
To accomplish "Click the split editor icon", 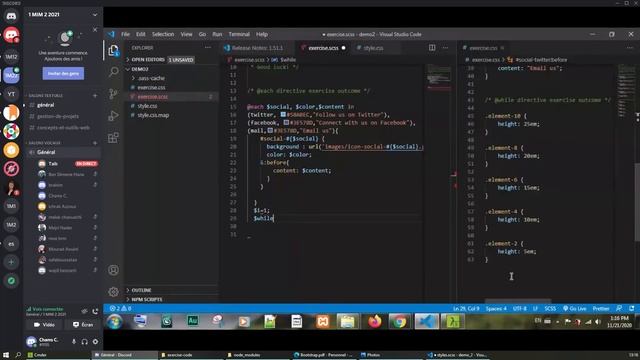I will point(432,48).
